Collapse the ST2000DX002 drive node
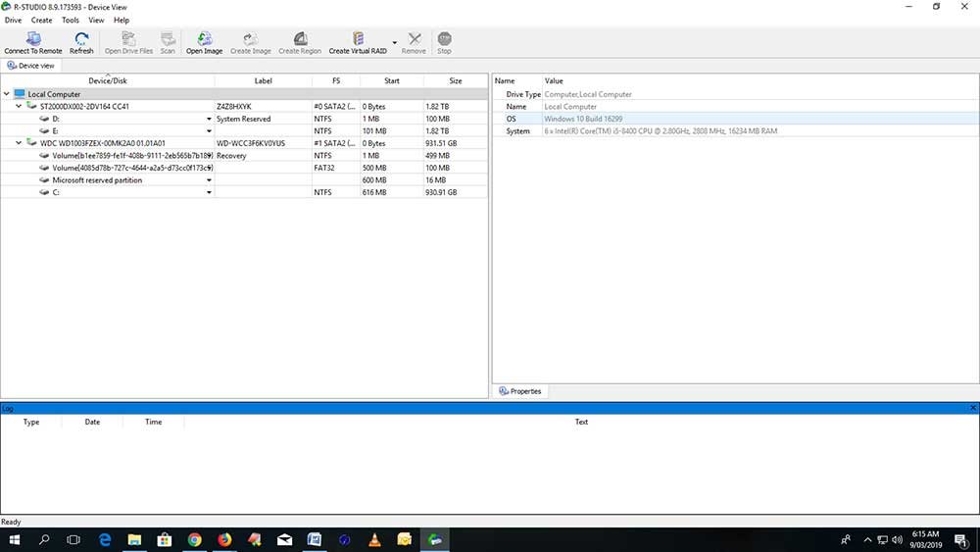Image resolution: width=980 pixels, height=552 pixels. (x=19, y=106)
